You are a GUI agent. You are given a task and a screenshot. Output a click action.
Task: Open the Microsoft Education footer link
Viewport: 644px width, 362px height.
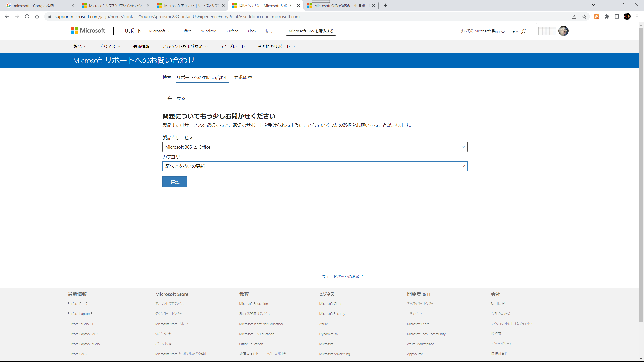(254, 304)
